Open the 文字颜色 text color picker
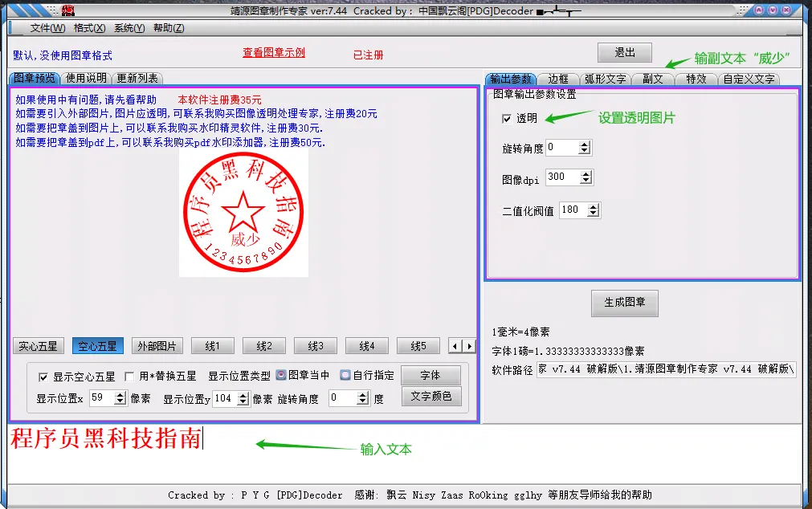The width and height of the screenshot is (812, 509). coord(430,395)
